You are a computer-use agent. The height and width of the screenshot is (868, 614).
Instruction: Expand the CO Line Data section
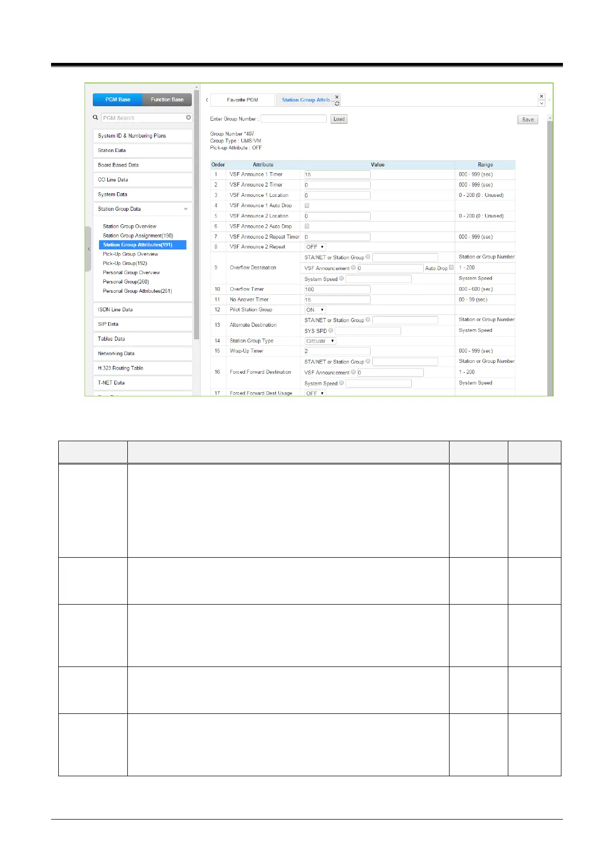pos(142,179)
